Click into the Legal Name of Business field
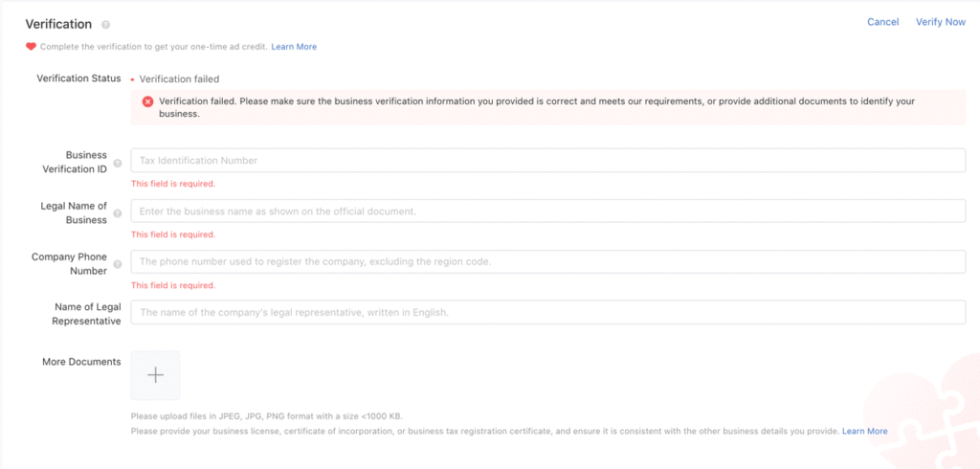980x469 pixels. pos(547,211)
